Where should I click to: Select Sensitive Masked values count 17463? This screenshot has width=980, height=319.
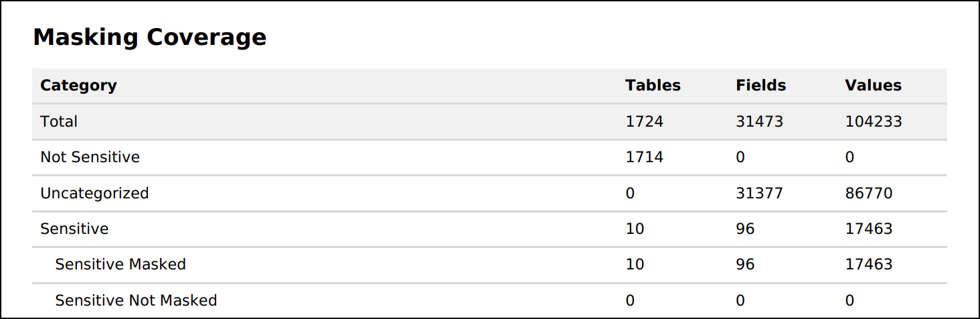[x=868, y=265]
